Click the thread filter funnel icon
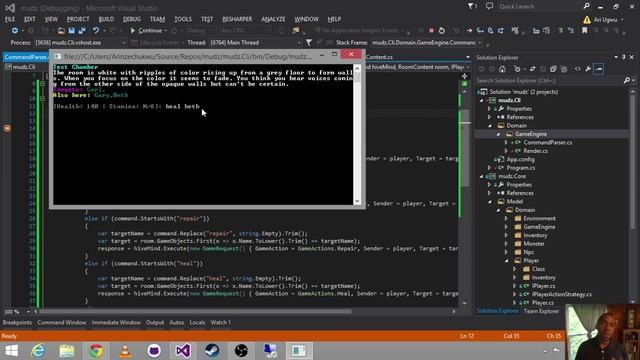The width and height of the screenshot is (640, 360). (x=309, y=42)
